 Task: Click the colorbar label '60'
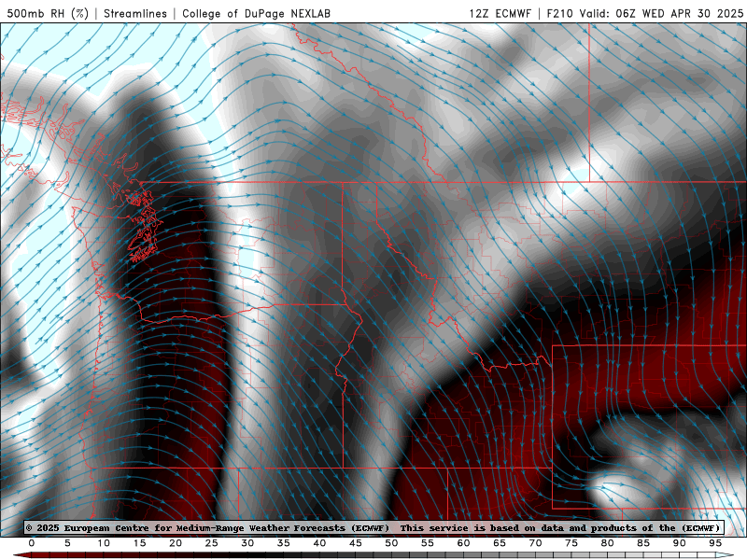463,543
